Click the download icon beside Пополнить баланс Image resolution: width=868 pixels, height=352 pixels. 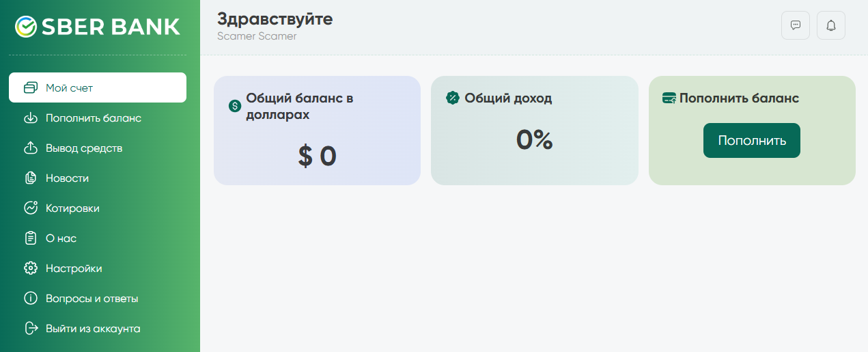[30, 118]
